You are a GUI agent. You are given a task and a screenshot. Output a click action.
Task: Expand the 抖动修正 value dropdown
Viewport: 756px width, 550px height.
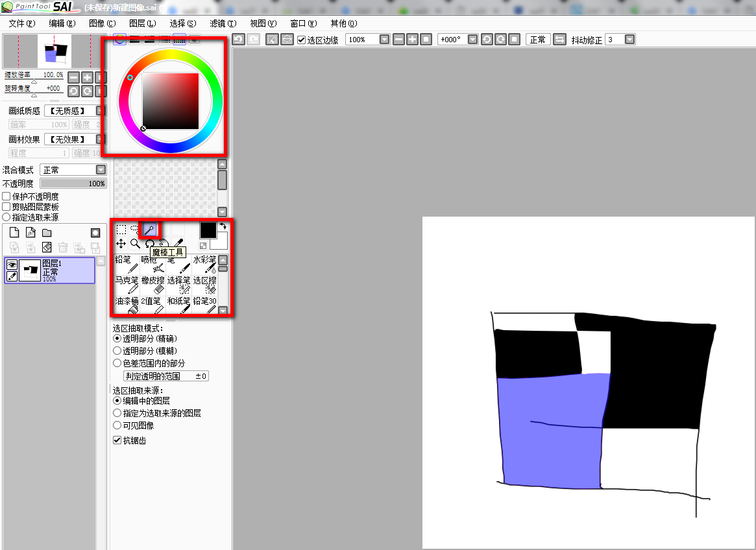click(629, 40)
